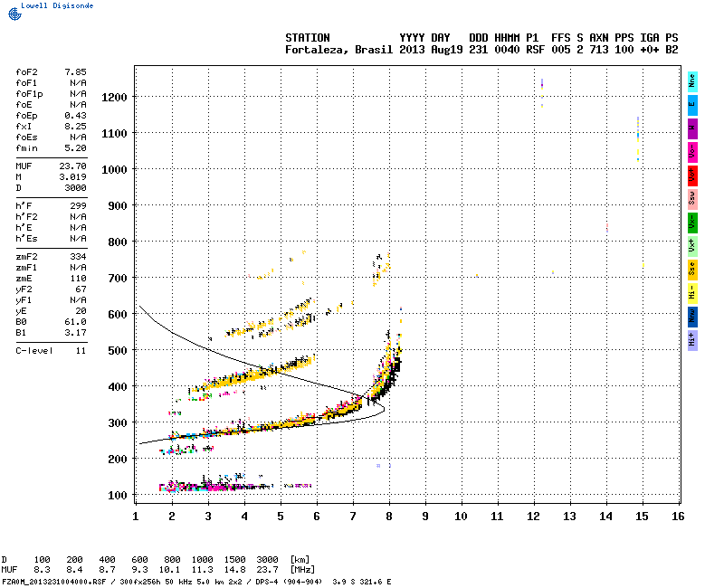724x588 pixels.
Task: Click the Aug19 date in the header
Action: [x=447, y=50]
